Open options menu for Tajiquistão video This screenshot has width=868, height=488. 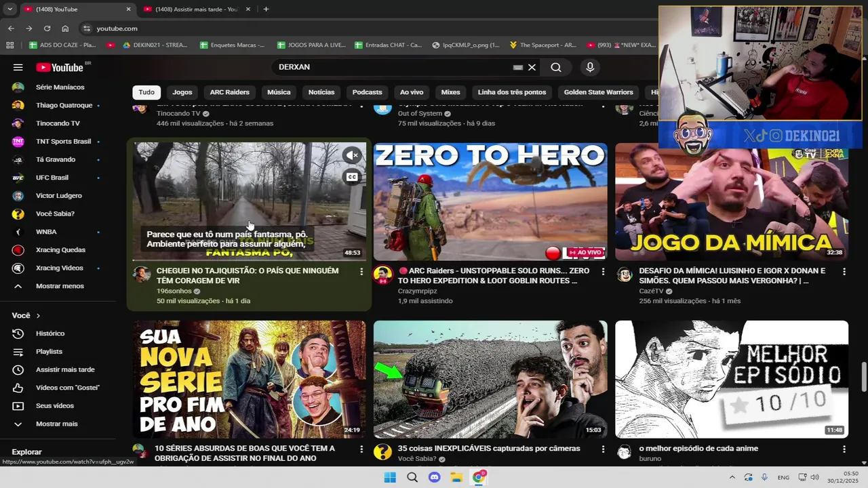point(361,271)
